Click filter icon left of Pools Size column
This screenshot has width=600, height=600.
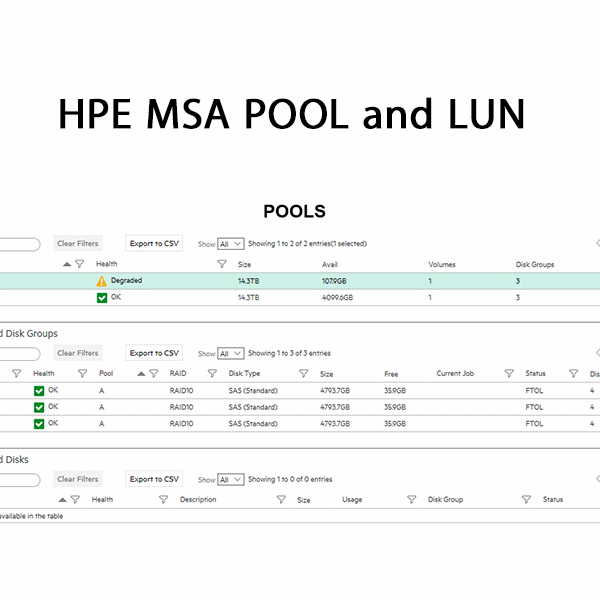pyautogui.click(x=222, y=264)
